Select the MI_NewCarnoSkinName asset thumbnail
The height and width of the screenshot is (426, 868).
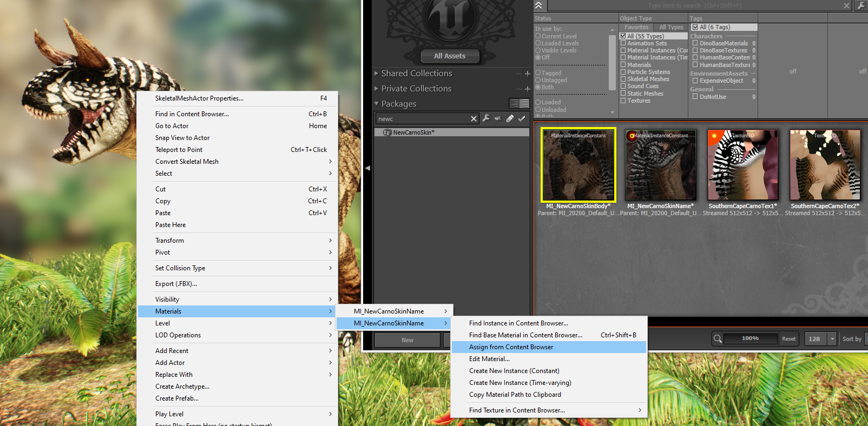click(661, 165)
